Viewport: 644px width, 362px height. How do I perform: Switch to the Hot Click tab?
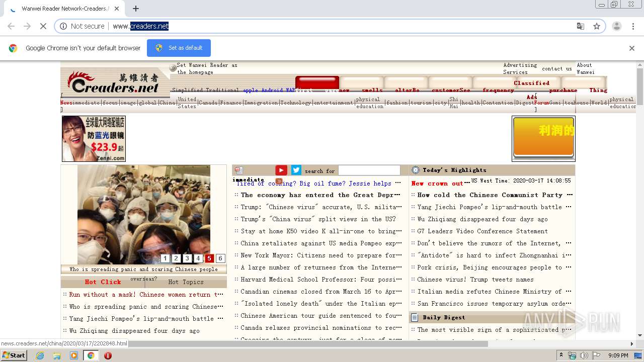click(x=103, y=282)
